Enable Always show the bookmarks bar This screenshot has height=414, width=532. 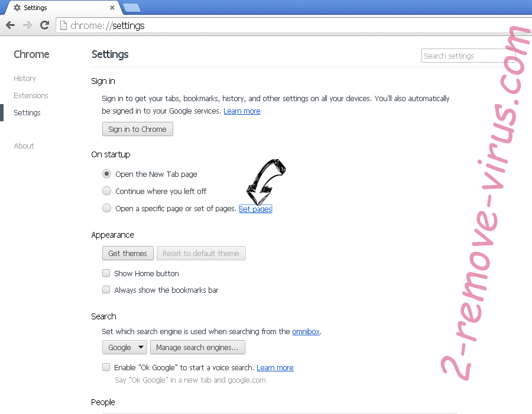coord(106,289)
